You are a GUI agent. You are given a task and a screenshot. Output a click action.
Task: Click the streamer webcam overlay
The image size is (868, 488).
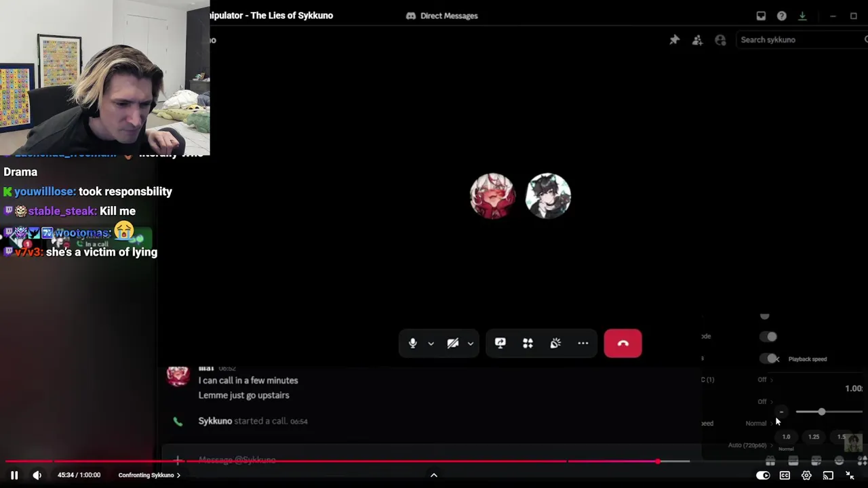(105, 77)
